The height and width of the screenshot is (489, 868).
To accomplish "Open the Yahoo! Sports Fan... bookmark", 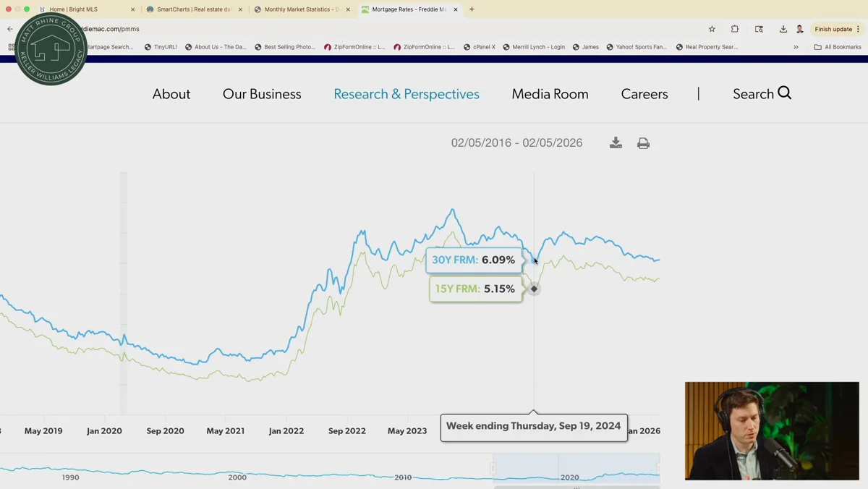I will 637,47.
